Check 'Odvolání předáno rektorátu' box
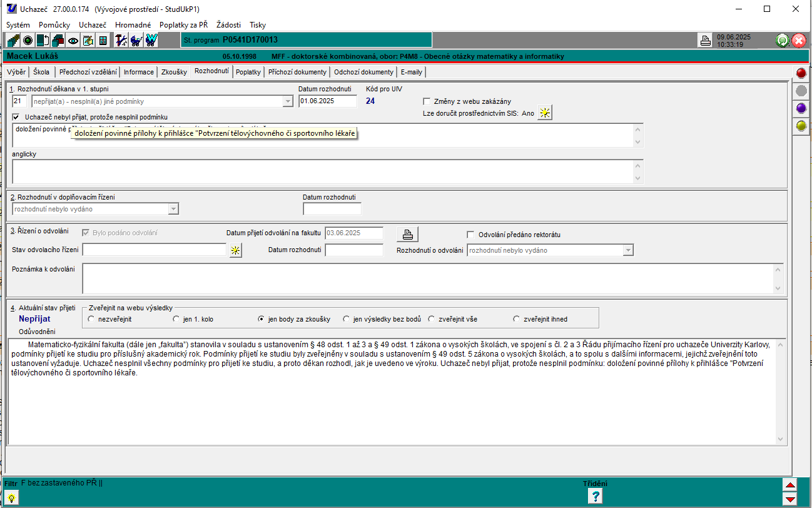 470,235
